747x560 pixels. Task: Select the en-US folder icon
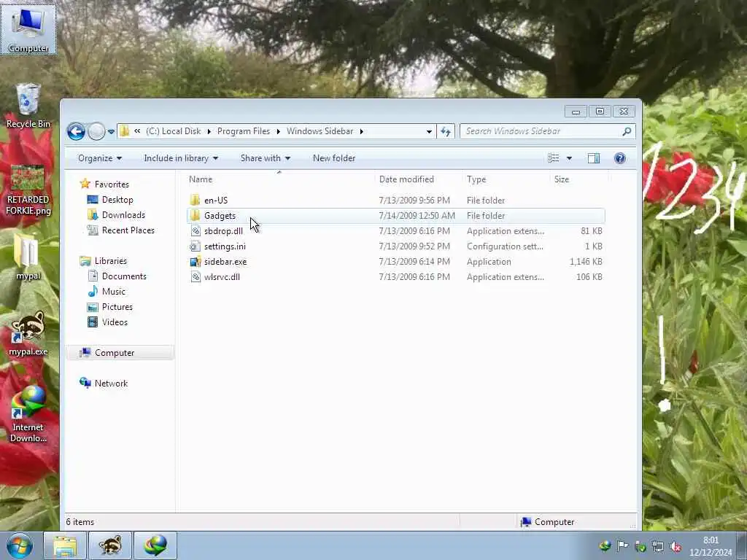[195, 201]
